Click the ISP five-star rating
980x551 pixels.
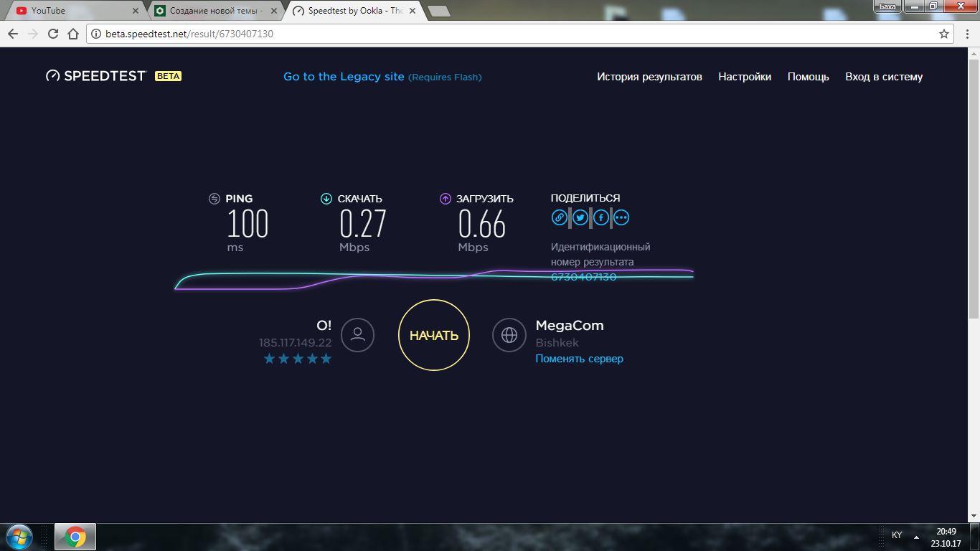coord(298,359)
